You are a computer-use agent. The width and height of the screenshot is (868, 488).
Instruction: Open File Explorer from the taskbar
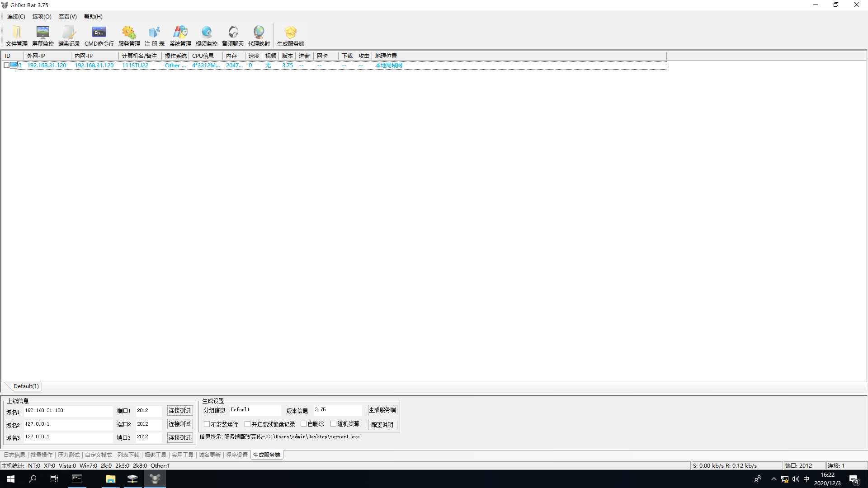coord(110,479)
